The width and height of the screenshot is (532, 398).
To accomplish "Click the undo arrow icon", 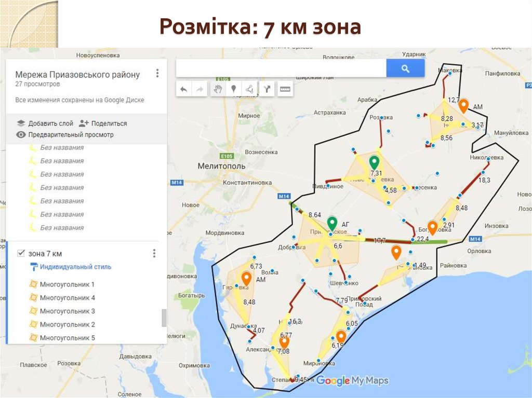I will tap(183, 88).
